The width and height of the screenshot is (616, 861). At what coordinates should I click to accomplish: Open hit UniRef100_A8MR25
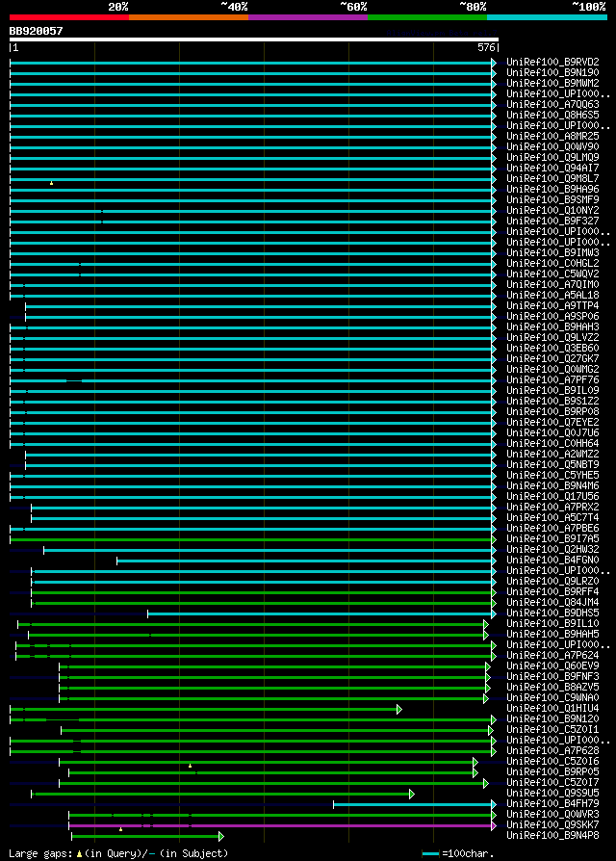pos(552,136)
